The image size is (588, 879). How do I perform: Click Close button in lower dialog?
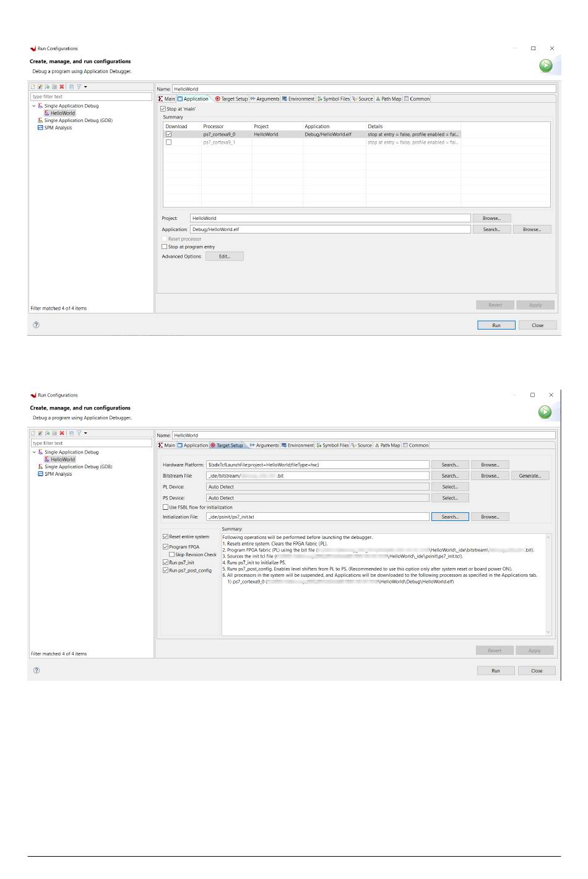click(537, 671)
